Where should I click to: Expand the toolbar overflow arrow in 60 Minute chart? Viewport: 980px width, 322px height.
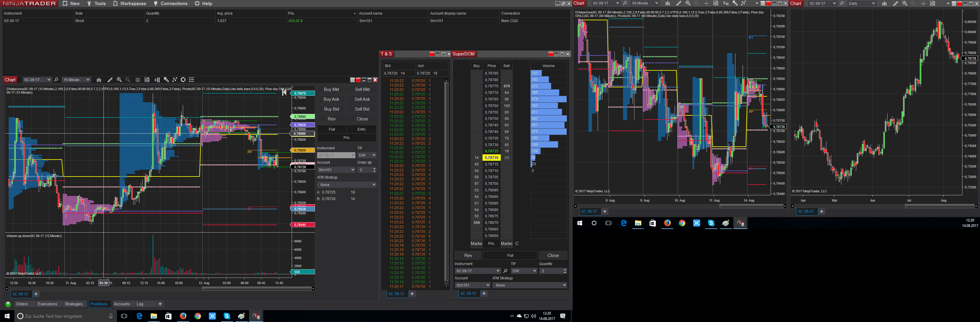[757, 3]
